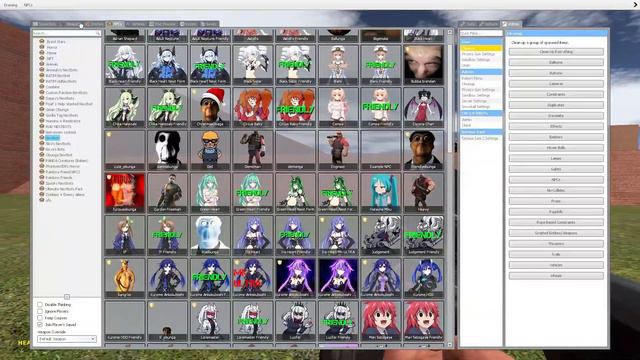This screenshot has height=360, width=640.
Task: Spawn the Dell hard-hat NPC
Action: coord(210,150)
